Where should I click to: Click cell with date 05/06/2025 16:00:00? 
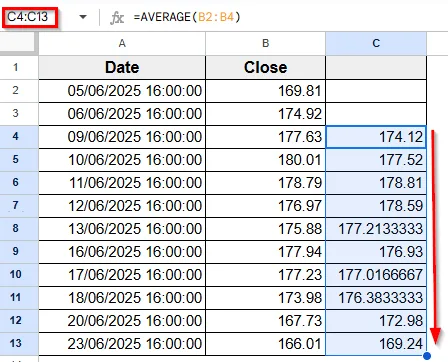coord(122,91)
